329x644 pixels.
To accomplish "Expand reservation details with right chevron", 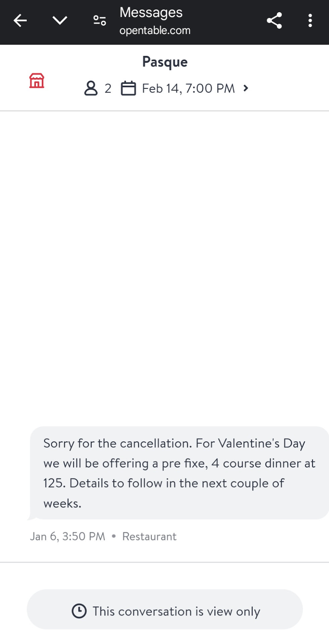I will point(246,88).
